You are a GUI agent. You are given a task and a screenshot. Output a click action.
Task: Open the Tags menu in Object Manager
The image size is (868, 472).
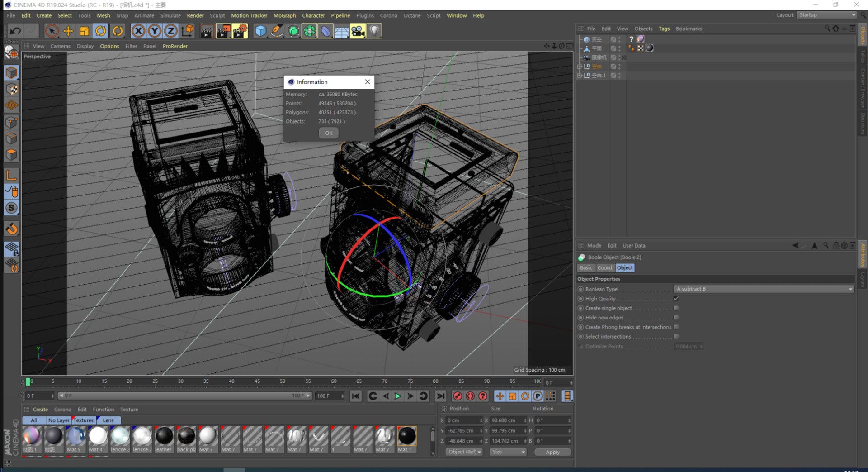664,29
